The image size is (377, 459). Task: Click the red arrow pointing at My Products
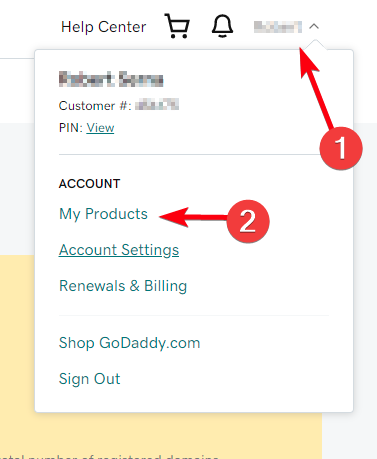193,217
